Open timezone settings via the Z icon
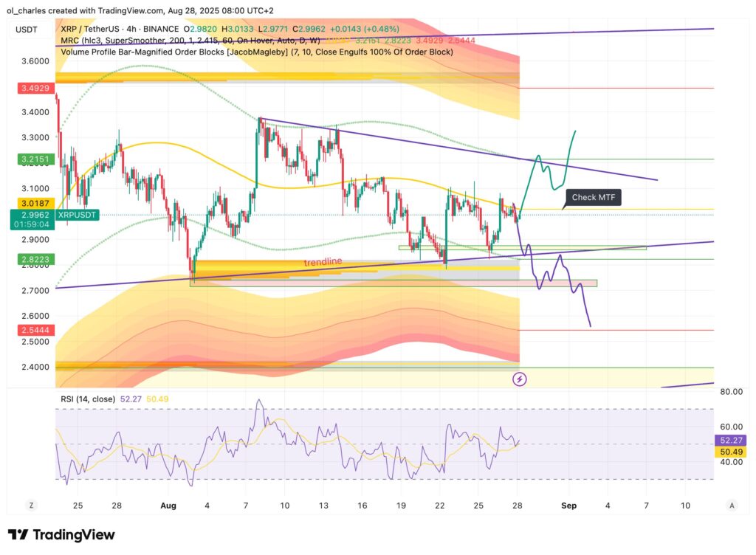756x555 pixels. pyautogui.click(x=31, y=506)
